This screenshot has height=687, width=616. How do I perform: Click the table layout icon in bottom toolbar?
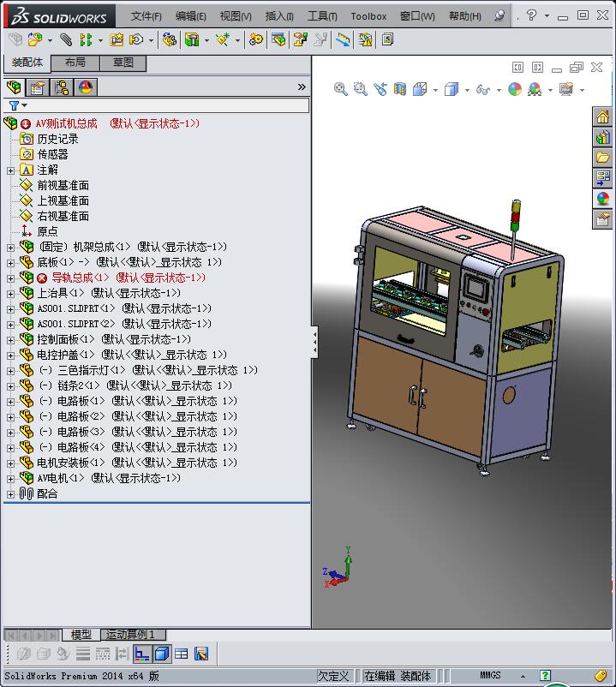coord(182,654)
